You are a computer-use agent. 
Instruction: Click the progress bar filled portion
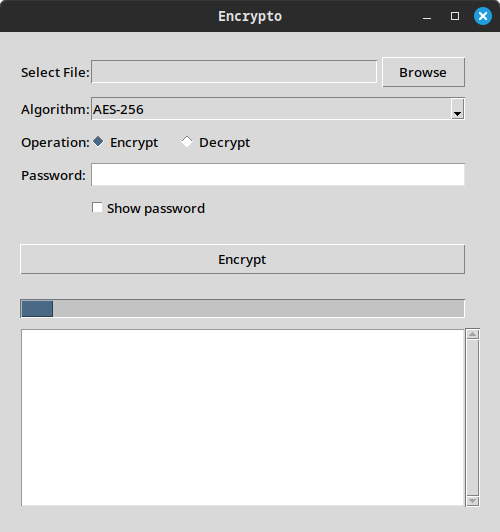[x=37, y=309]
